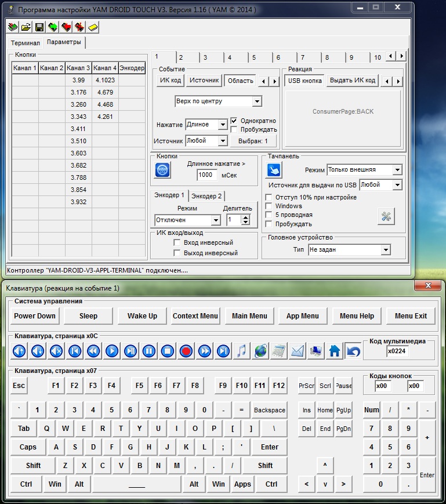Enable the Windows checkbox in Тачпанель

[x=269, y=206]
